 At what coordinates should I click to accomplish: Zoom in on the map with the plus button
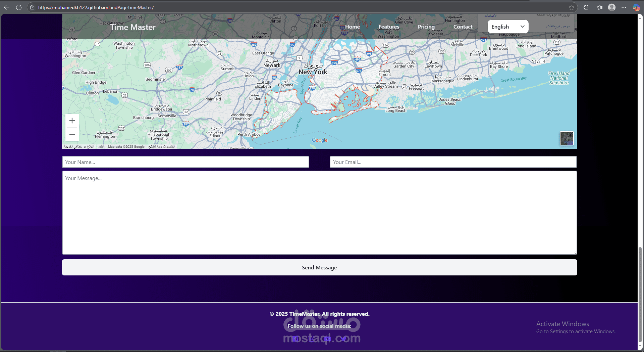click(x=72, y=121)
